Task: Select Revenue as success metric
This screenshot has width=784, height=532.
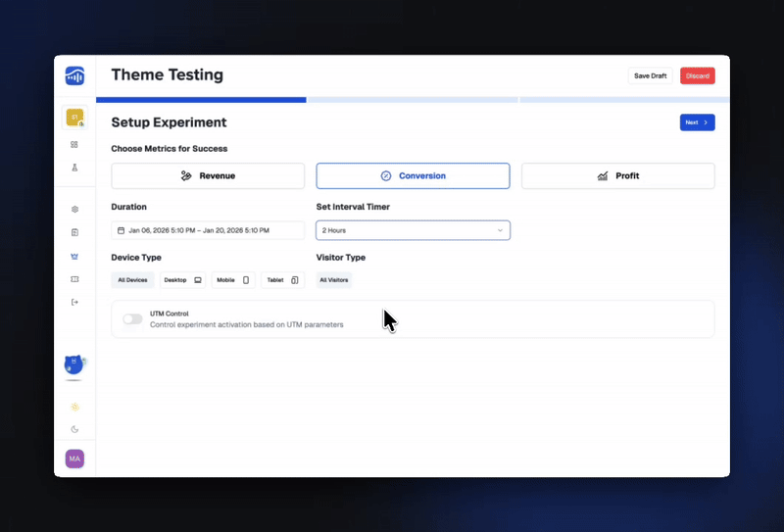Action: coord(208,176)
